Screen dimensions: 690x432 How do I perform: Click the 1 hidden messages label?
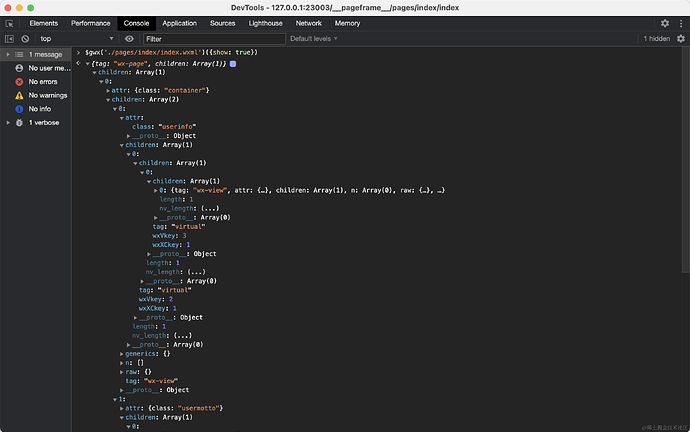[x=657, y=39]
